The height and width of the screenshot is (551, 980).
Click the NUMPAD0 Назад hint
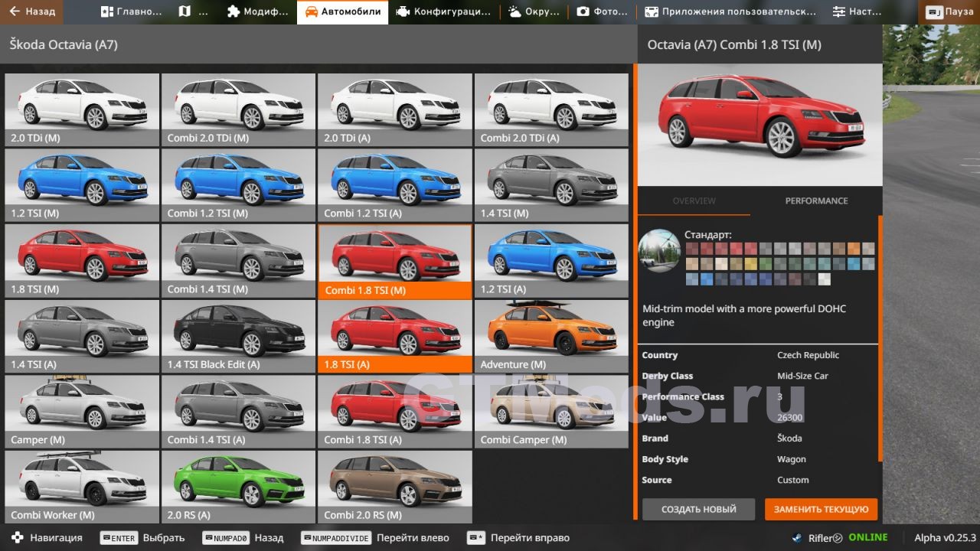pos(243,538)
